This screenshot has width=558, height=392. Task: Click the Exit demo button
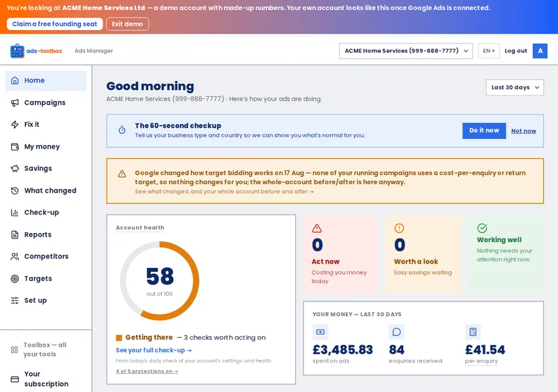[128, 24]
